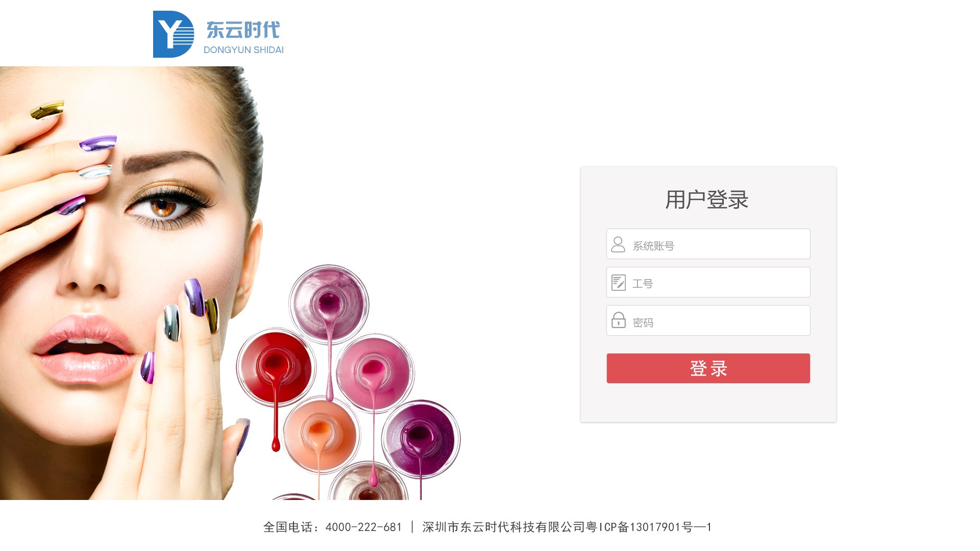The image size is (980, 551).
Task: Click the DONGYUN SHIDAI subtitle text
Action: (243, 50)
